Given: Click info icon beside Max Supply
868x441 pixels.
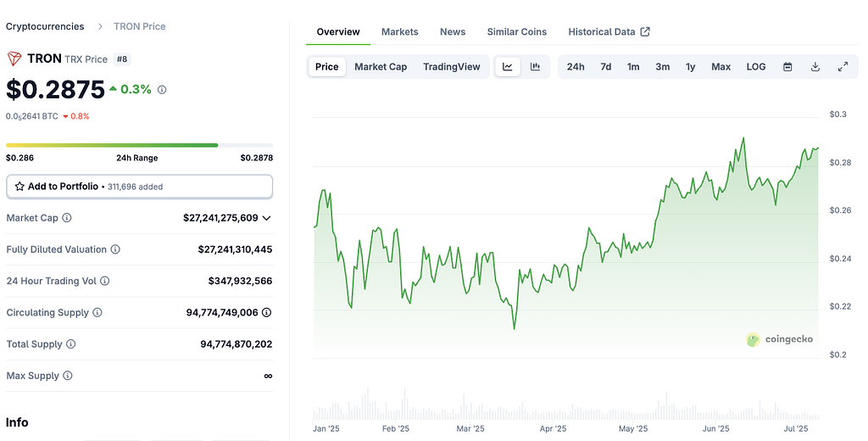Looking at the screenshot, I should (68, 376).
